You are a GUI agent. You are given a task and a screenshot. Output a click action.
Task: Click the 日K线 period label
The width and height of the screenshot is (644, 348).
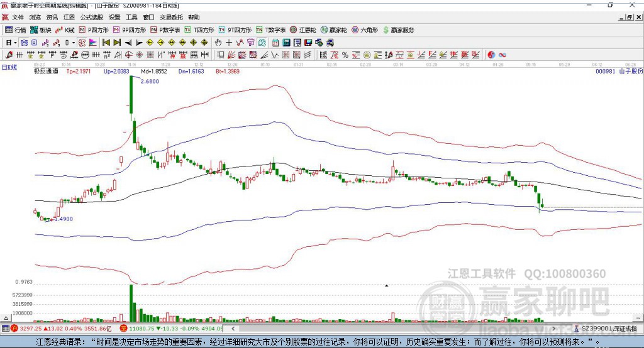9,67
